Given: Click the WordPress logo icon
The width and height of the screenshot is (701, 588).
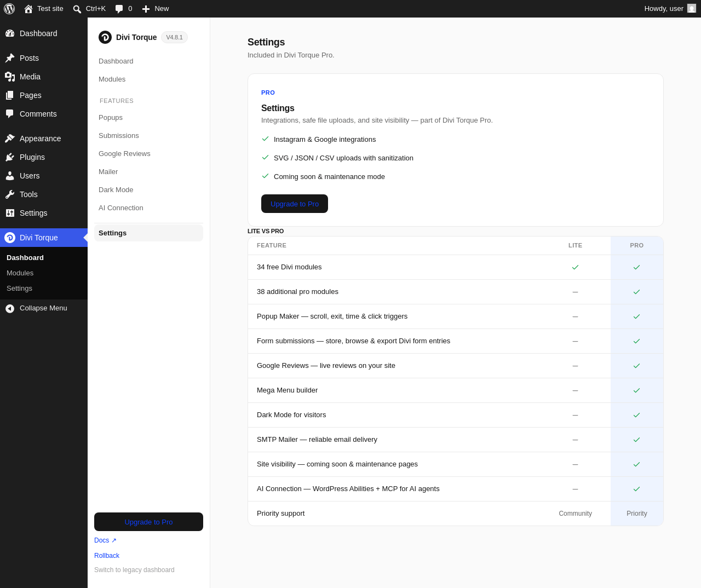Looking at the screenshot, I should [x=9, y=9].
